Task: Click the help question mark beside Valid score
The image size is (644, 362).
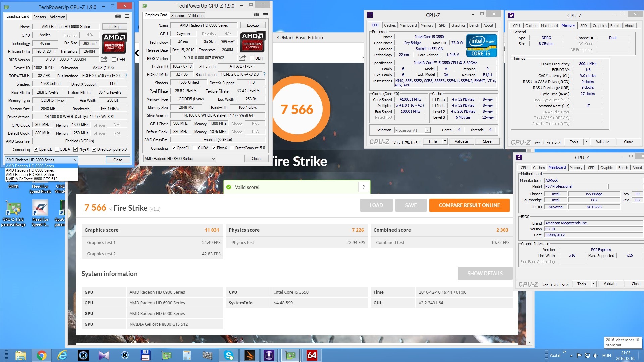Action: pos(364,187)
